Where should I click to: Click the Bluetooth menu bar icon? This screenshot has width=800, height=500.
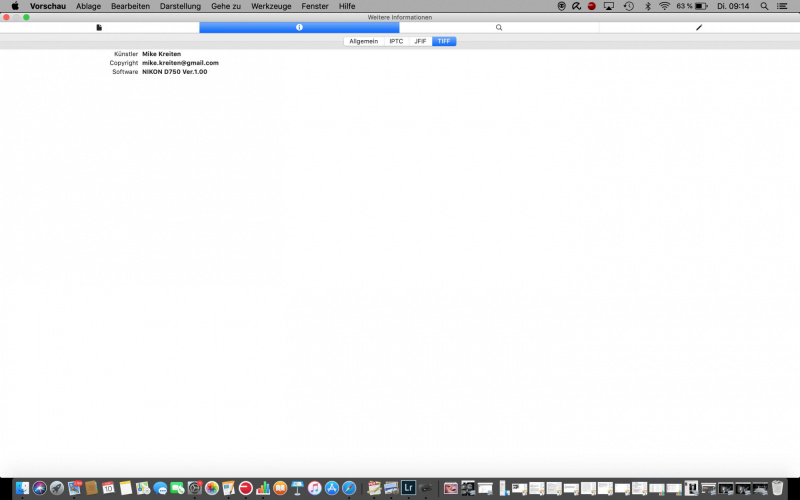point(648,6)
